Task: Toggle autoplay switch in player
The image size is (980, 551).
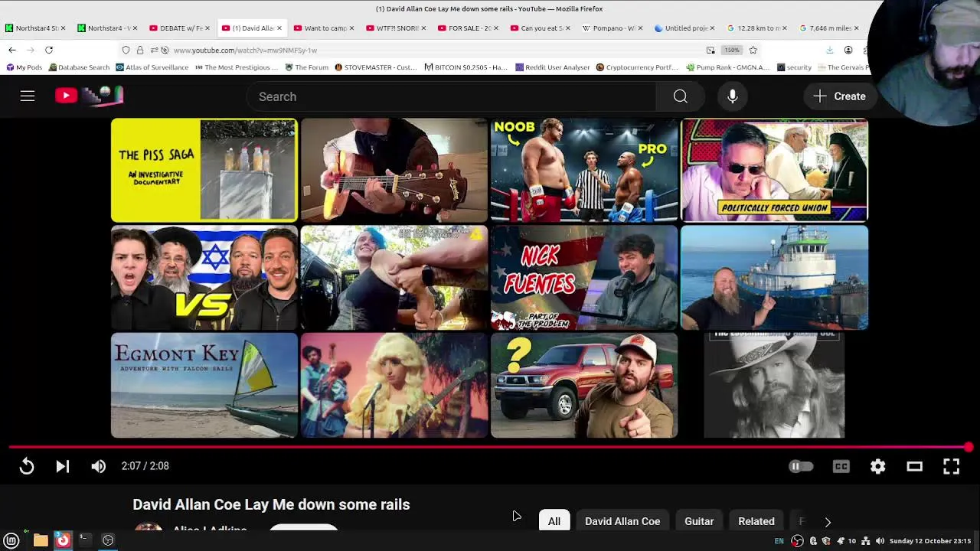Action: (x=801, y=466)
